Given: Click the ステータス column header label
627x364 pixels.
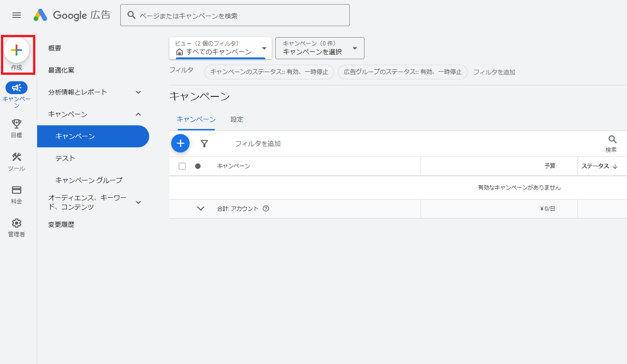Looking at the screenshot, I should point(595,166).
